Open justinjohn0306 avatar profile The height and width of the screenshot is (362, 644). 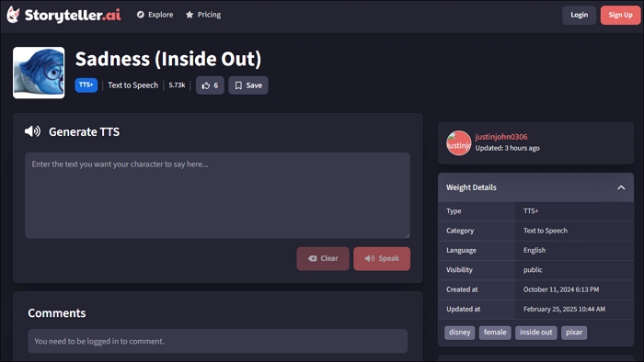tap(458, 143)
